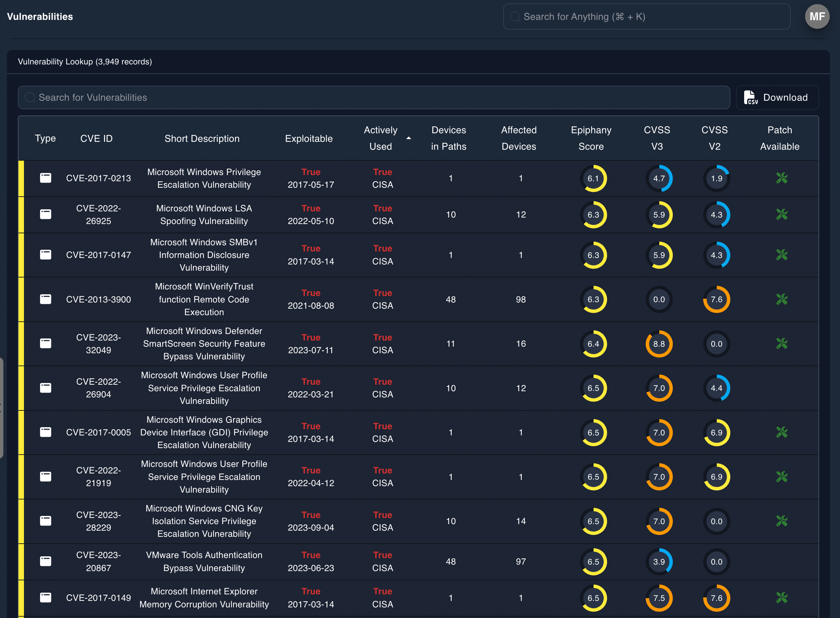840x618 pixels.
Task: Sort rows by the CVSS V3 column
Action: coord(657,138)
